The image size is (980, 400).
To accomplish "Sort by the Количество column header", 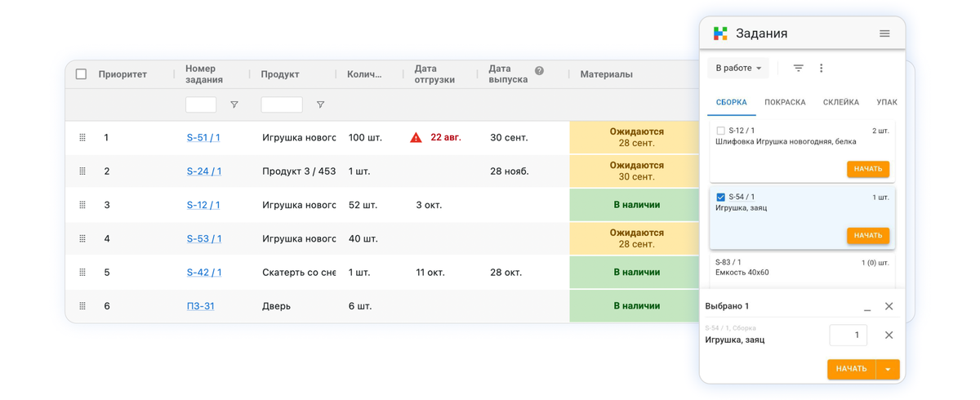I will tap(364, 74).
